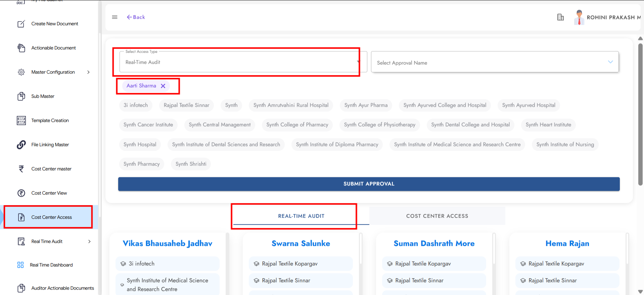Switch to the Real-Time Audit tab
The height and width of the screenshot is (295, 644).
click(x=301, y=216)
